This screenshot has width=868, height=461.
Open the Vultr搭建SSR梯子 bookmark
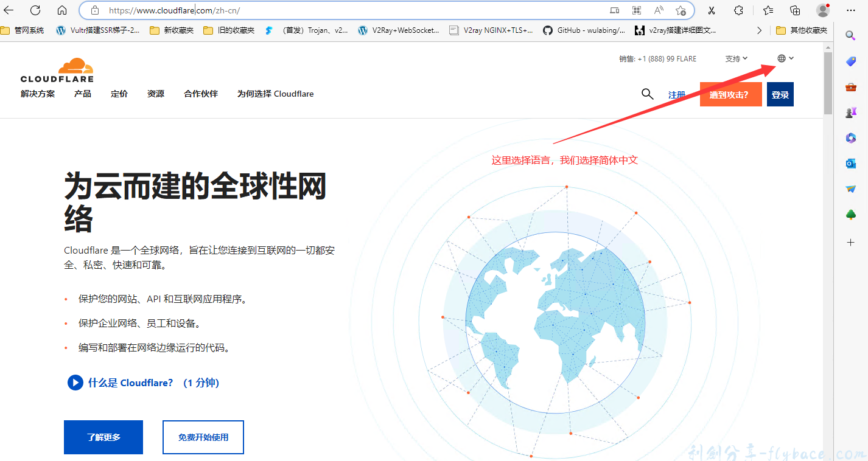pyautogui.click(x=98, y=30)
